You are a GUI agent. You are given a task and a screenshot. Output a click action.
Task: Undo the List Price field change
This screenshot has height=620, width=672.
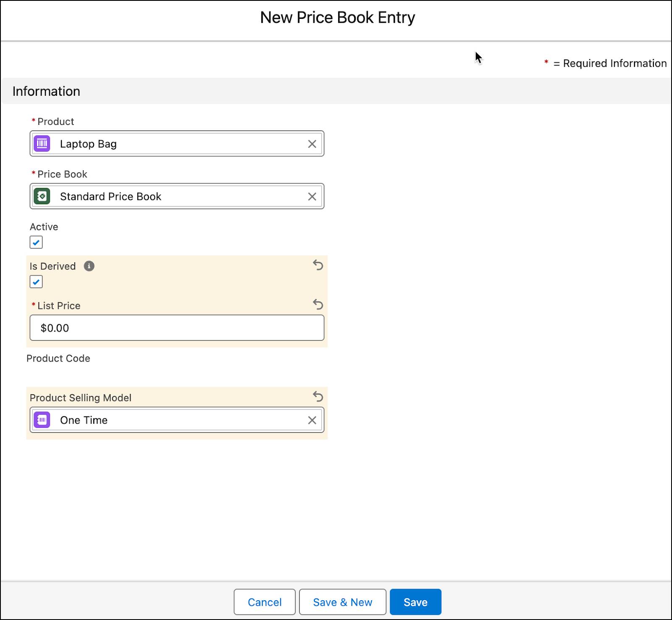[318, 304]
